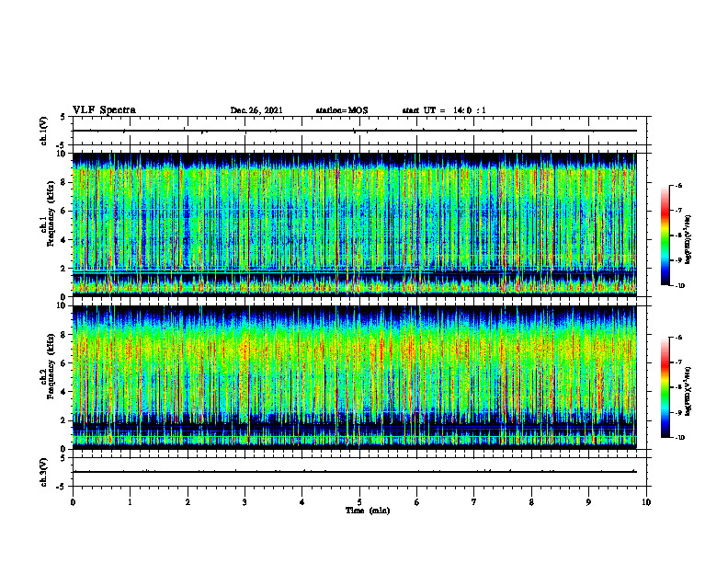Click "-6" on the ch.1 color scale
The width and height of the screenshot is (728, 563).
click(x=678, y=185)
